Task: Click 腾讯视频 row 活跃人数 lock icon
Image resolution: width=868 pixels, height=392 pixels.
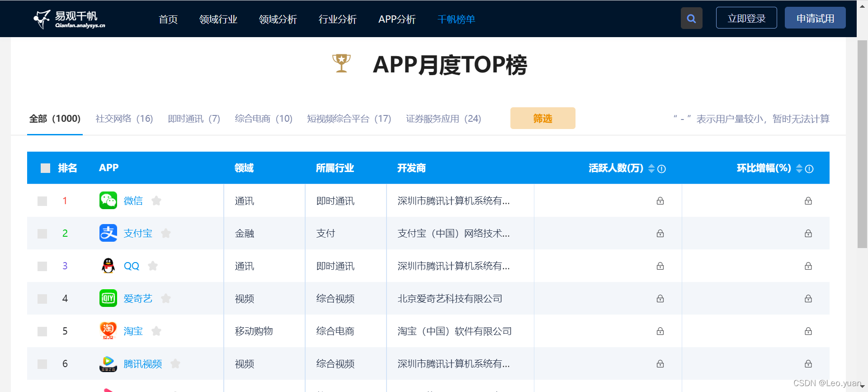Action: [x=660, y=363]
